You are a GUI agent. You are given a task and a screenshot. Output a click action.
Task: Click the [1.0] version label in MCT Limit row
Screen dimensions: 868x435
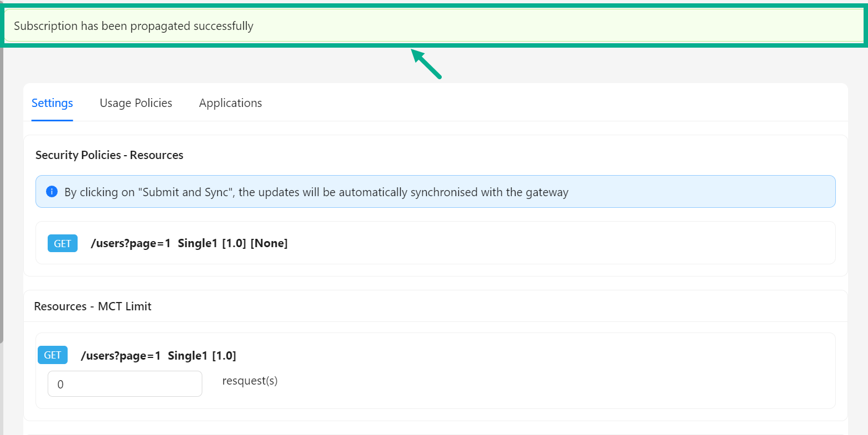coord(224,356)
